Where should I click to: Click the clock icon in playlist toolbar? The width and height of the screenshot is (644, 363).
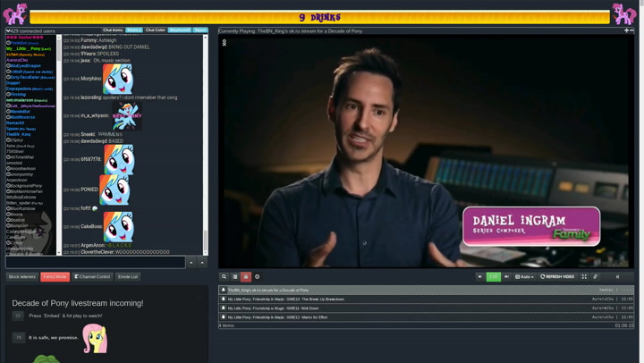258,277
